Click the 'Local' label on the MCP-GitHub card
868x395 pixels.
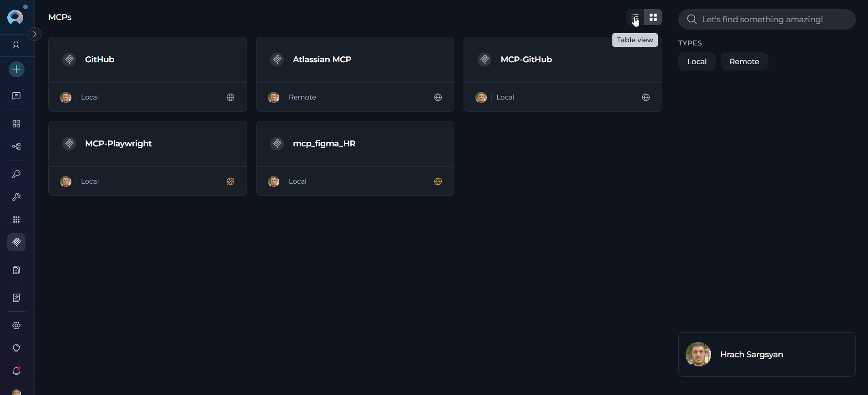pos(505,97)
